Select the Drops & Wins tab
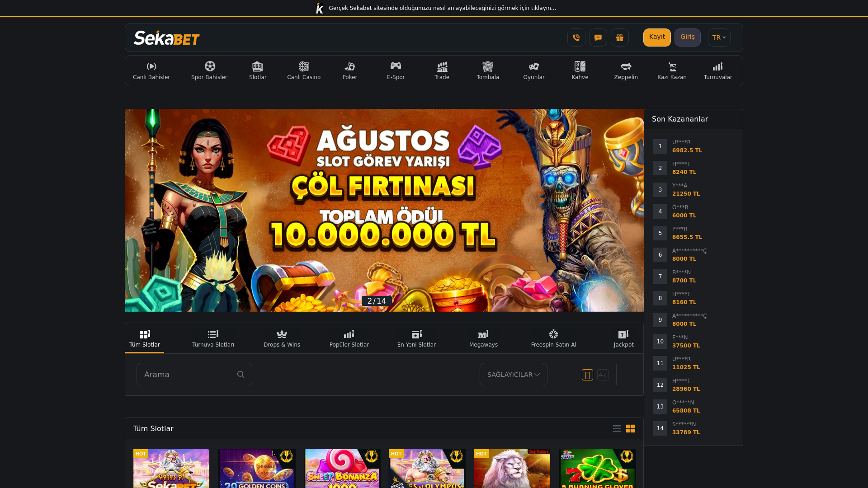The width and height of the screenshot is (868, 488). (x=282, y=338)
